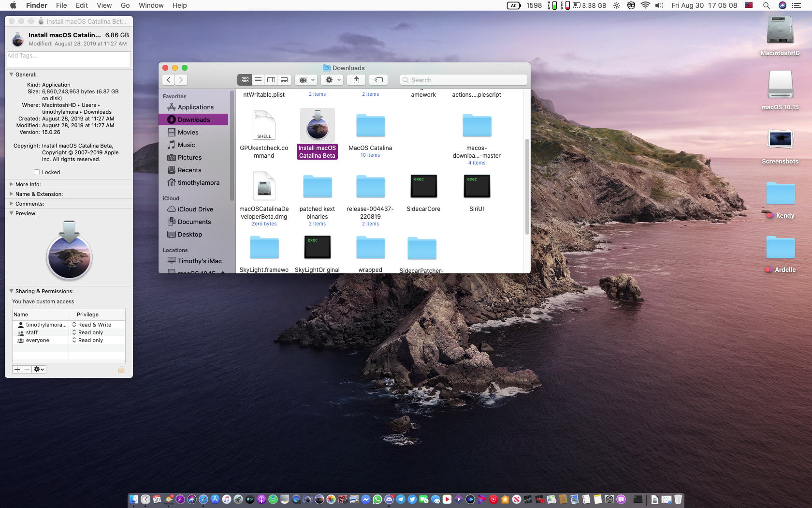This screenshot has width=812, height=508.
Task: Open the Window menu
Action: (151, 5)
